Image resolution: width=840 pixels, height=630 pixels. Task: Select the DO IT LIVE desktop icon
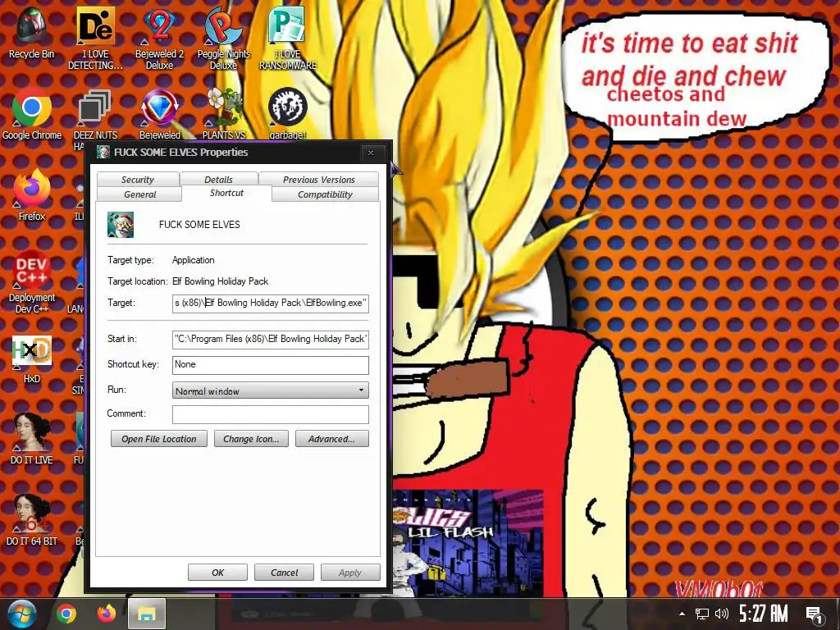[32, 438]
